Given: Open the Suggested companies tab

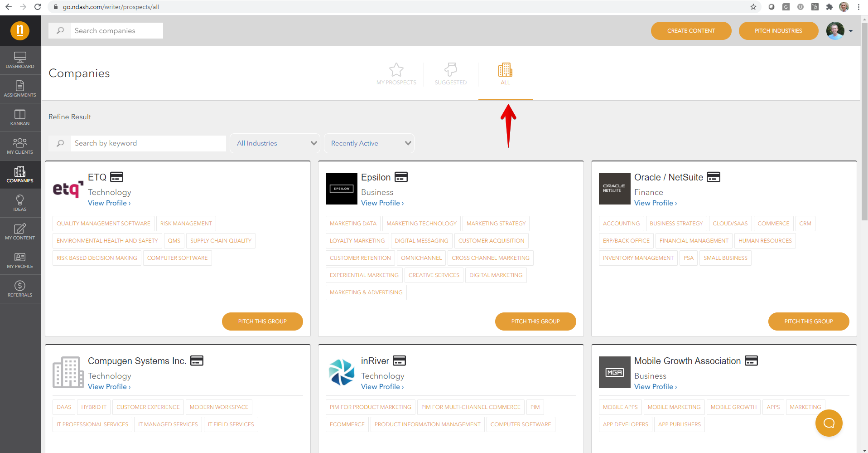Looking at the screenshot, I should 450,74.
